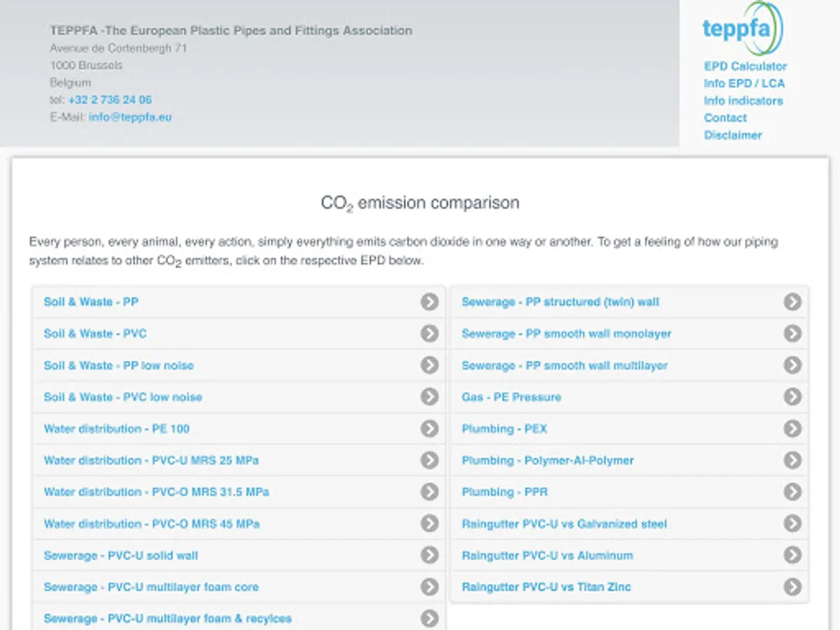Viewport: 840px width, 630px height.
Task: Select Water distribution - PVC-O MRS 45 MPa
Action: point(151,524)
